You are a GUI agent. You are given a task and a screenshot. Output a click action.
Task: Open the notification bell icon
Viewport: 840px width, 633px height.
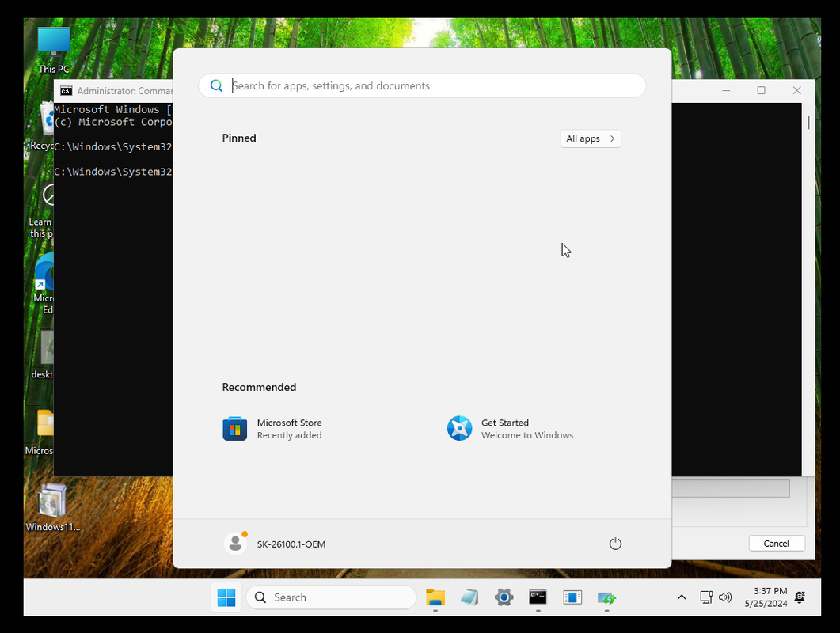(800, 597)
